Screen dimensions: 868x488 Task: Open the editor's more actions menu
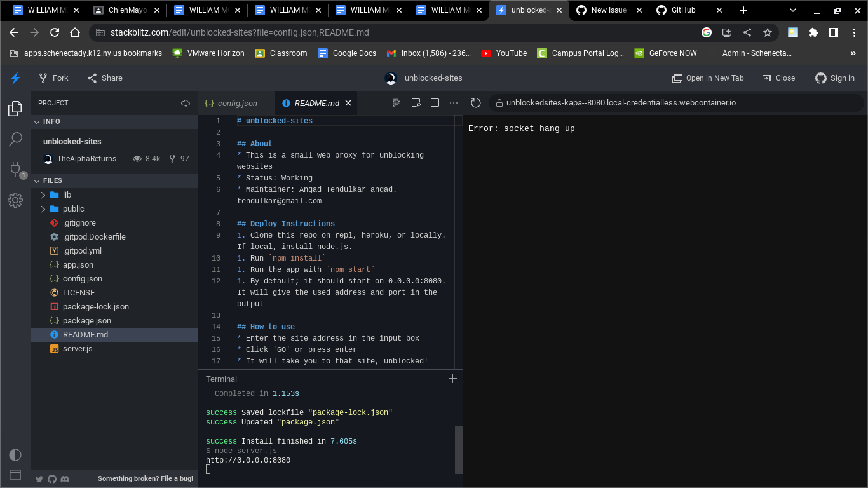(x=454, y=102)
